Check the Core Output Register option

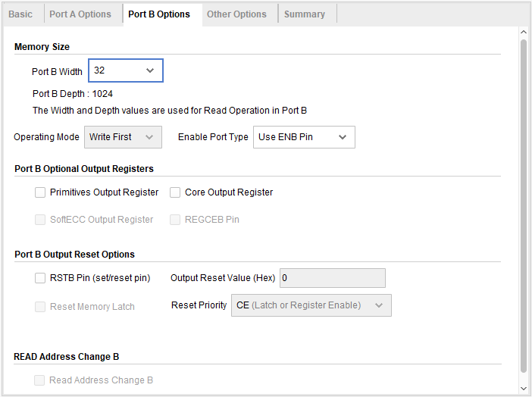pos(175,192)
